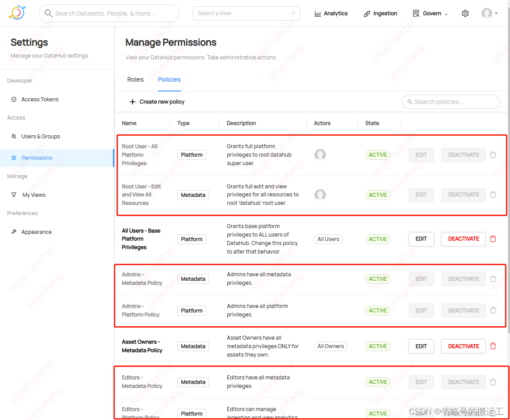Image resolution: width=510 pixels, height=420 pixels.
Task: Click trash icon for Root User All Platform Privileges
Action: (x=493, y=155)
